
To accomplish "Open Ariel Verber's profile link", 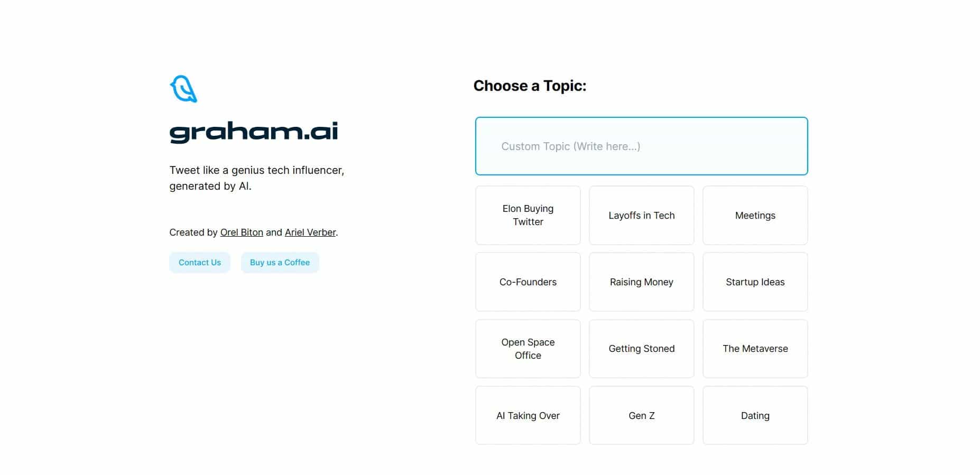I will tap(310, 232).
